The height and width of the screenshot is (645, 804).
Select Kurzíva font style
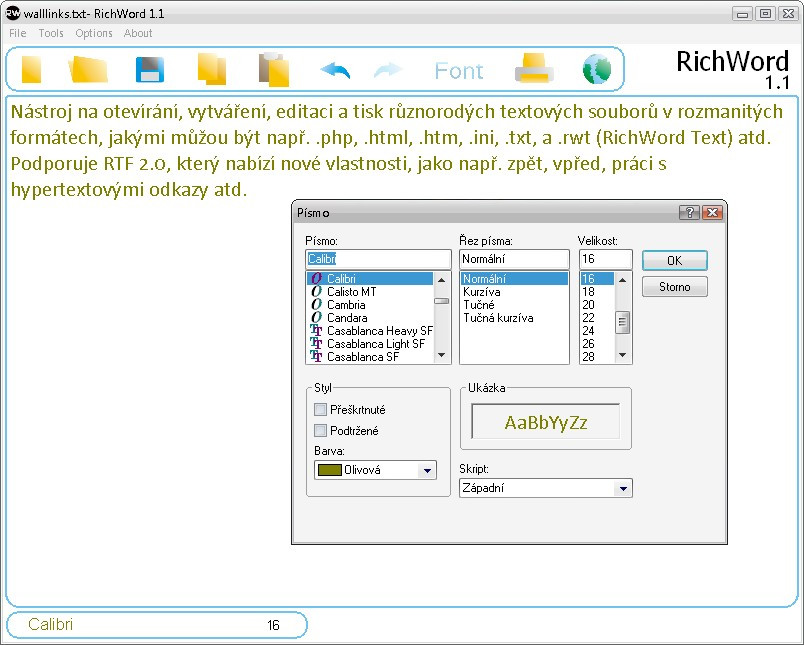[x=514, y=292]
